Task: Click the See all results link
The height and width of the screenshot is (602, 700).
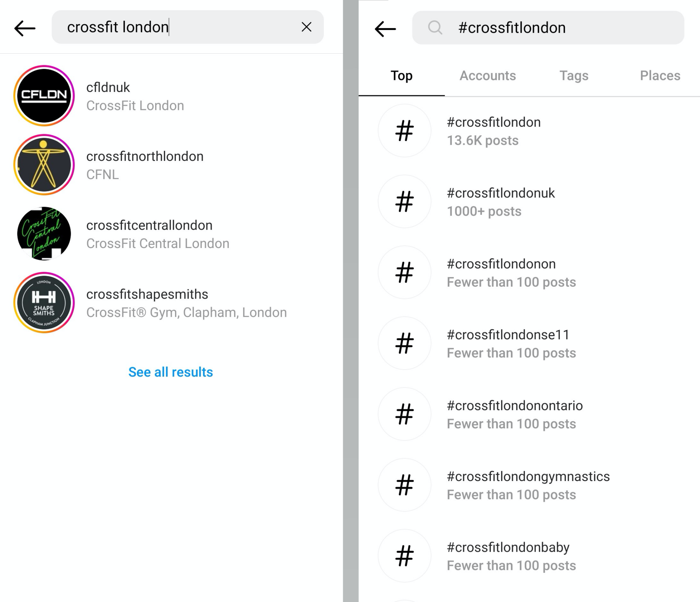Action: tap(171, 372)
